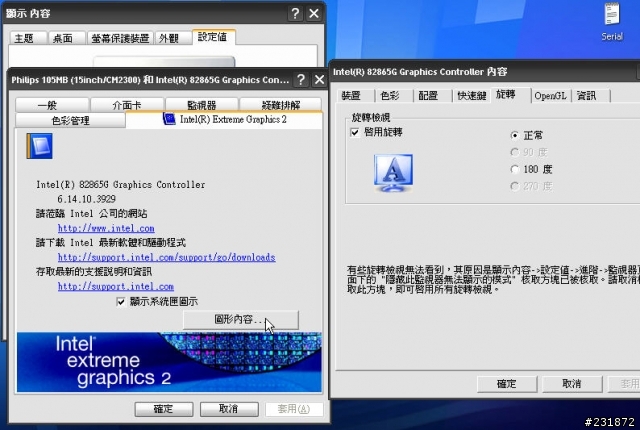Open the 螢幕保護裝置 tab

point(120,38)
